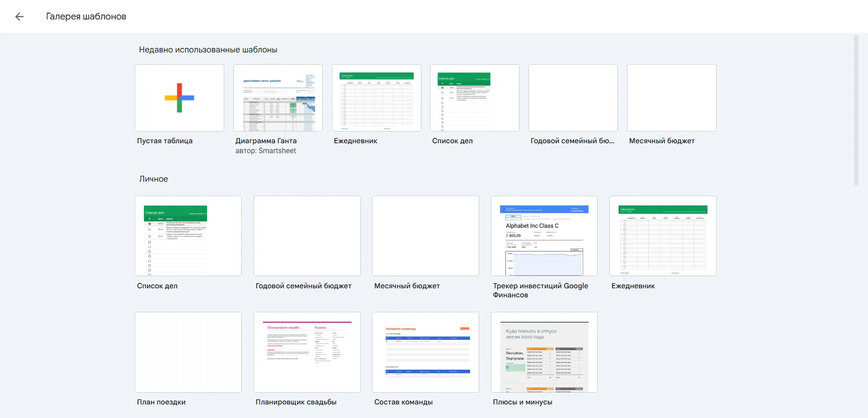Open Диаграмма Ганта template thumbnail
Viewport: 868px width, 418px height.
(278, 98)
